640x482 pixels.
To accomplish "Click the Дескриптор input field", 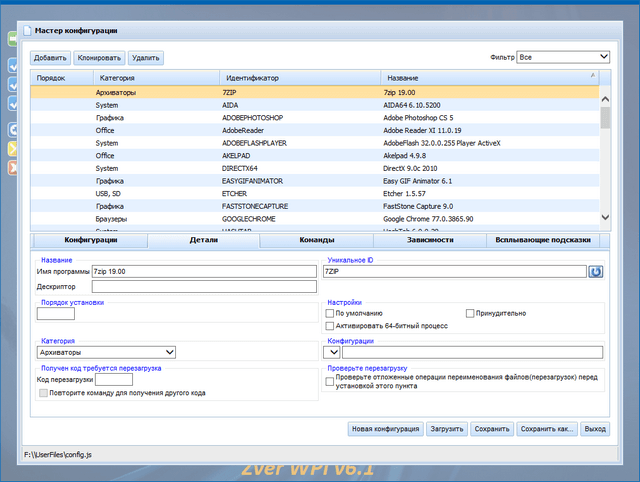I will coord(203,287).
